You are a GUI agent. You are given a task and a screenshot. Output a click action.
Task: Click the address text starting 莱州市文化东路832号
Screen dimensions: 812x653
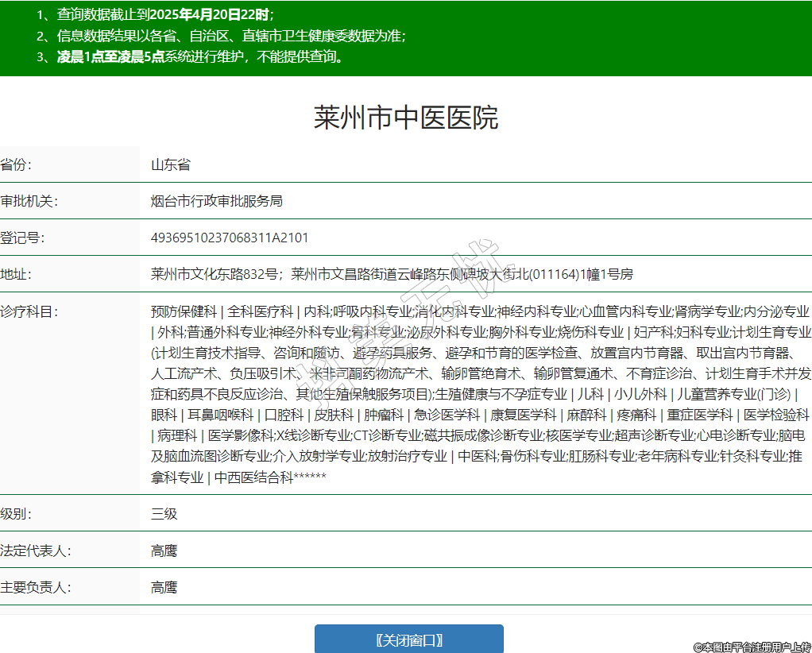[x=215, y=275]
